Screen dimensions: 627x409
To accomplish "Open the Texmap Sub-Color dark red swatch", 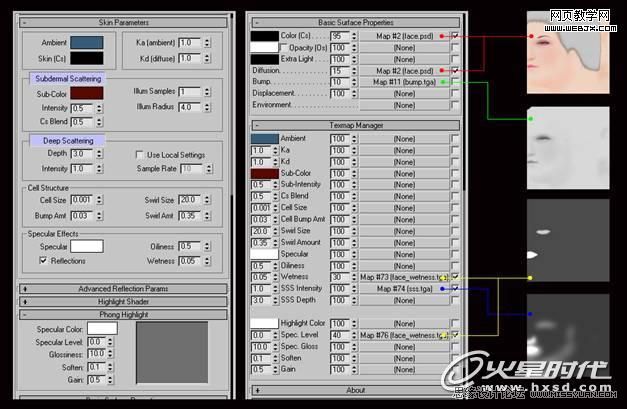I will tap(264, 174).
